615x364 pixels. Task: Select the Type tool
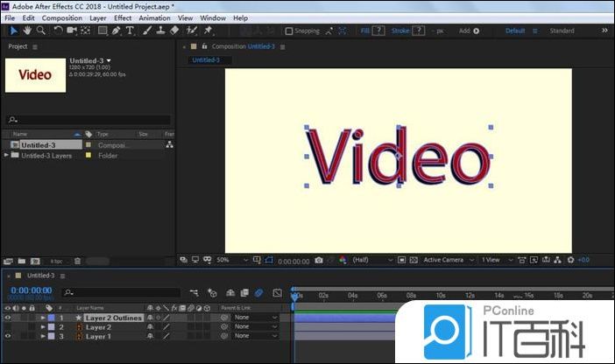pyautogui.click(x=131, y=31)
